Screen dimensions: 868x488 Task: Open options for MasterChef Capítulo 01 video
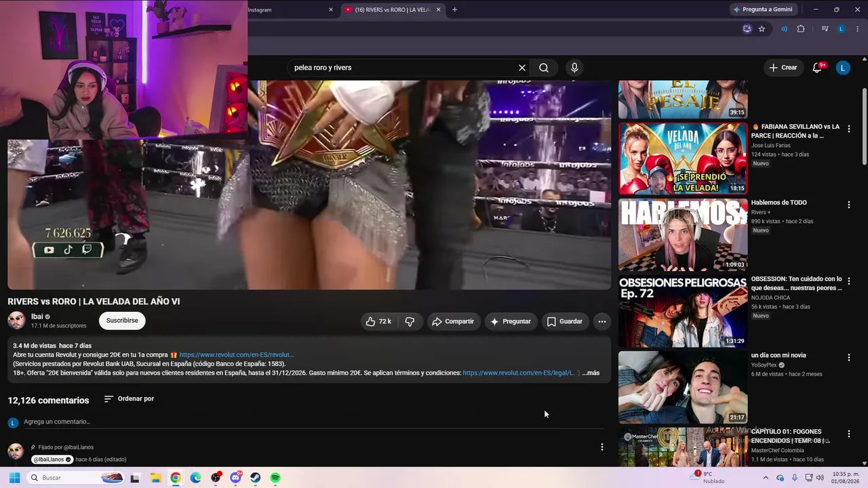coord(848,434)
